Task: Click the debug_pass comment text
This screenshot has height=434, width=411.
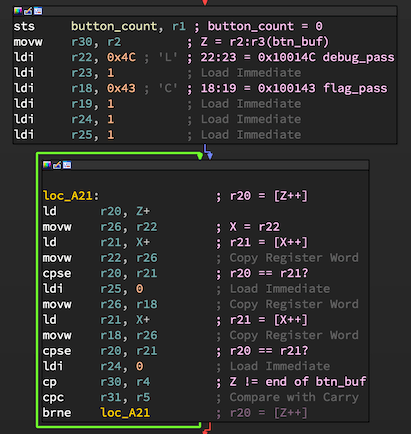Action: (358, 57)
